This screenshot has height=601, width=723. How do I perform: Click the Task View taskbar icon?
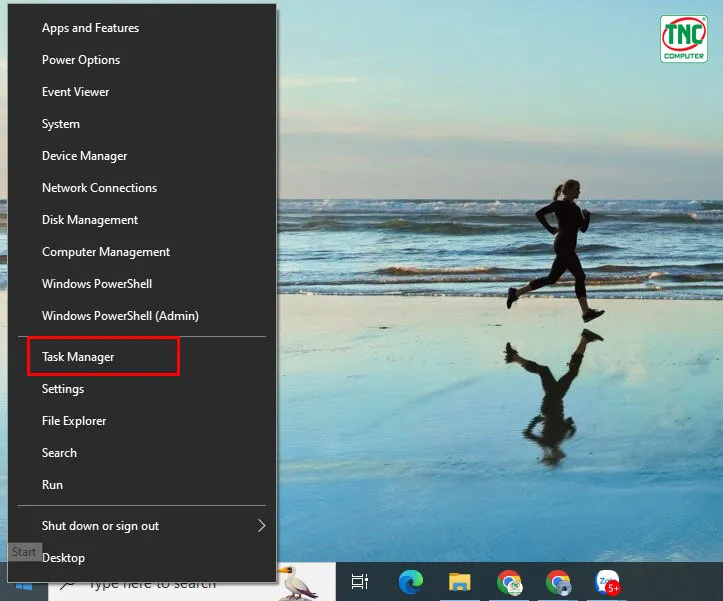[x=360, y=582]
